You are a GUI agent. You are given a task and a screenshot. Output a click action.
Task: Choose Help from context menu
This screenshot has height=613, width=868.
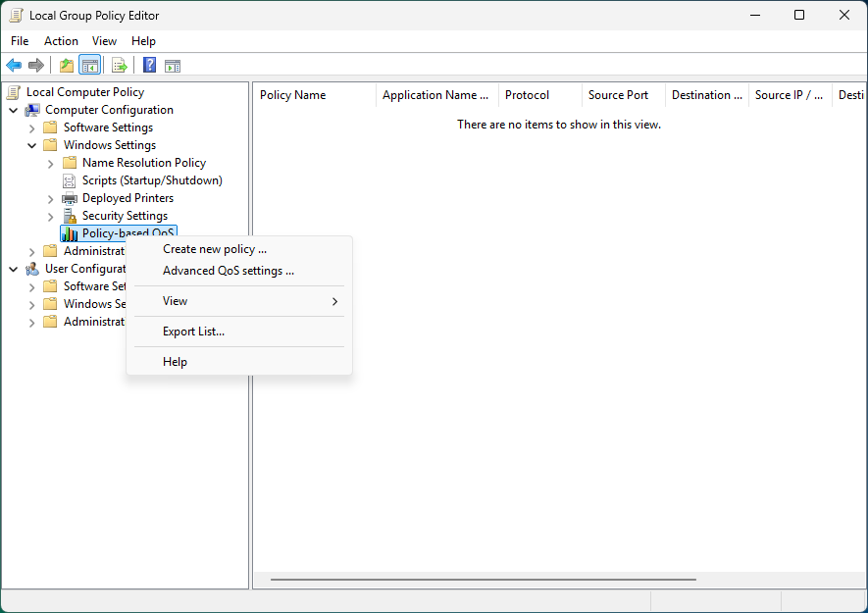[239, 362]
